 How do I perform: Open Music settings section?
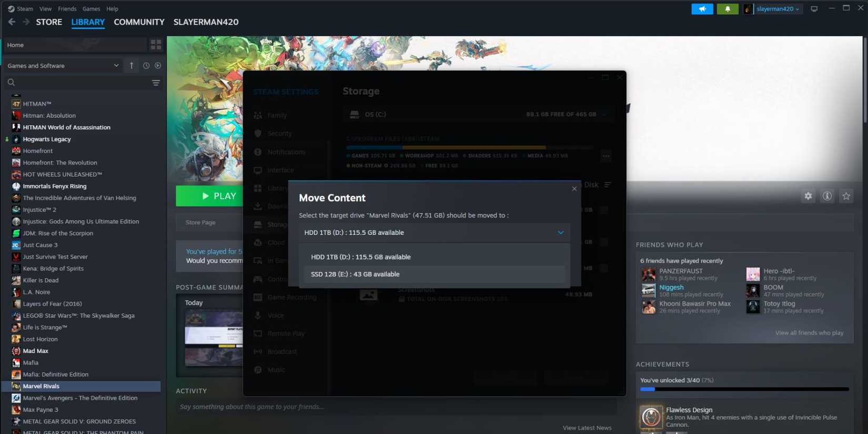tap(276, 370)
